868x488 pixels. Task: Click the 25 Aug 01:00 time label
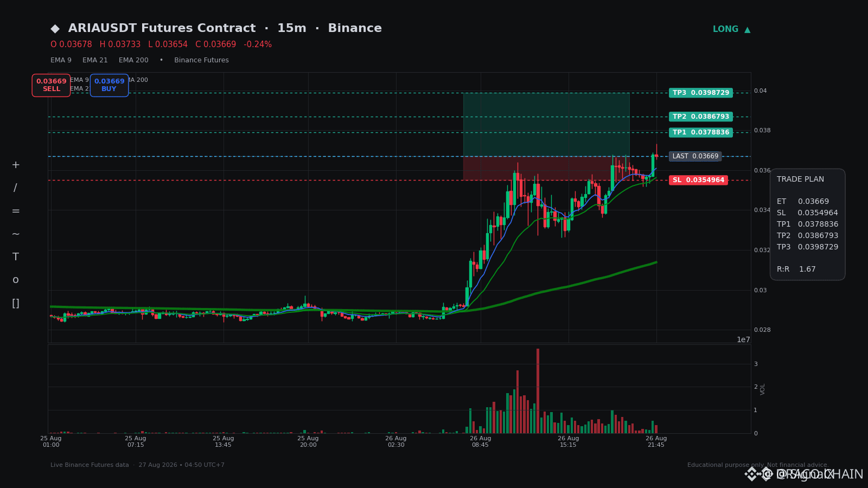pyautogui.click(x=51, y=441)
